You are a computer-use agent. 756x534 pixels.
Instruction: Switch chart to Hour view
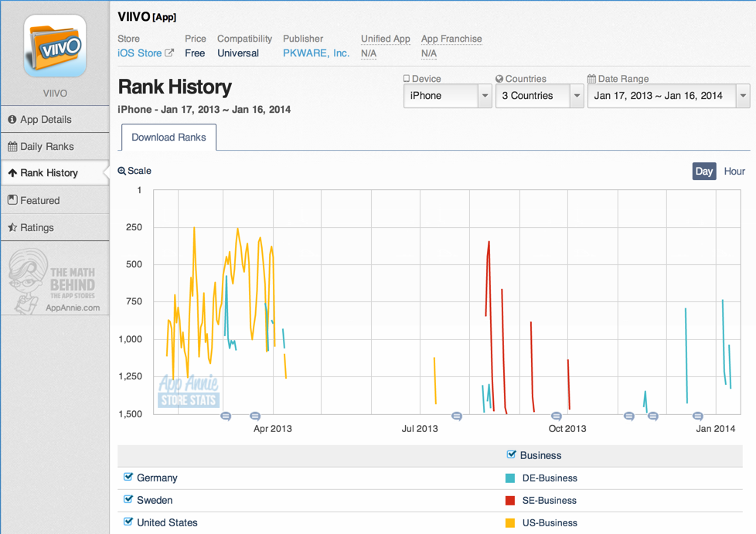coord(734,172)
